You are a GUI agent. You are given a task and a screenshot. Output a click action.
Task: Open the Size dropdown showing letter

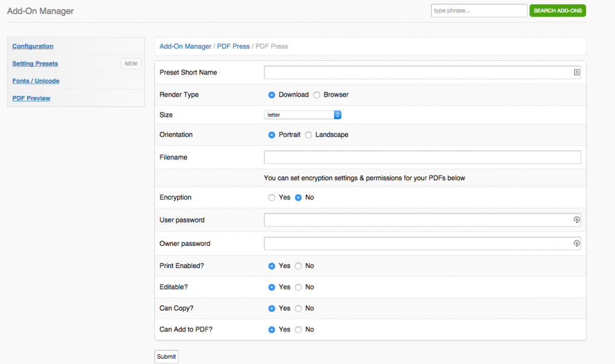303,115
